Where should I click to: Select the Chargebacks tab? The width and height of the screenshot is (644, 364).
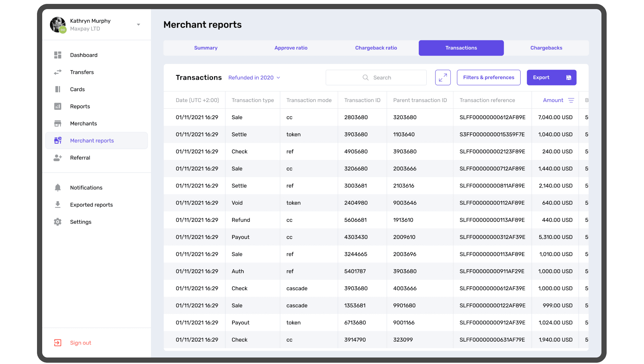point(546,48)
